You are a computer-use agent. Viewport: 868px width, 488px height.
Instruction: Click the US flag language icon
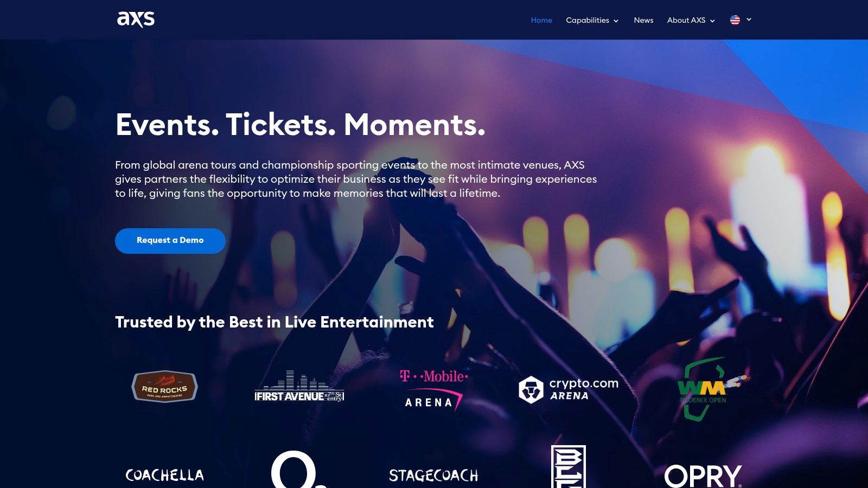pos(735,20)
